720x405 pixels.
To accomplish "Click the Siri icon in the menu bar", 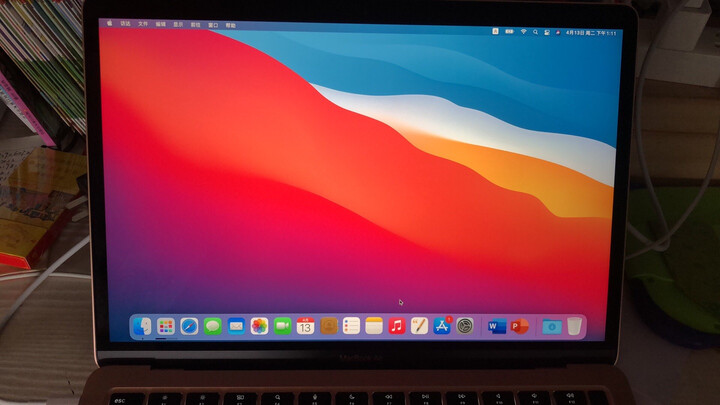I will tap(558, 33).
